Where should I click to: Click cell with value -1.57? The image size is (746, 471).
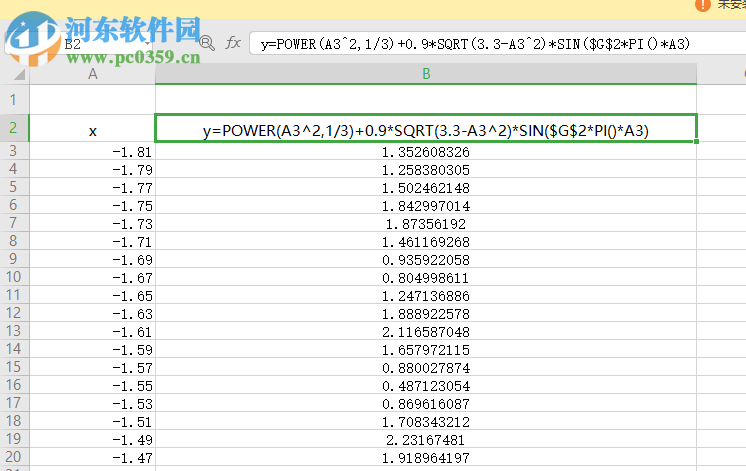(92, 368)
